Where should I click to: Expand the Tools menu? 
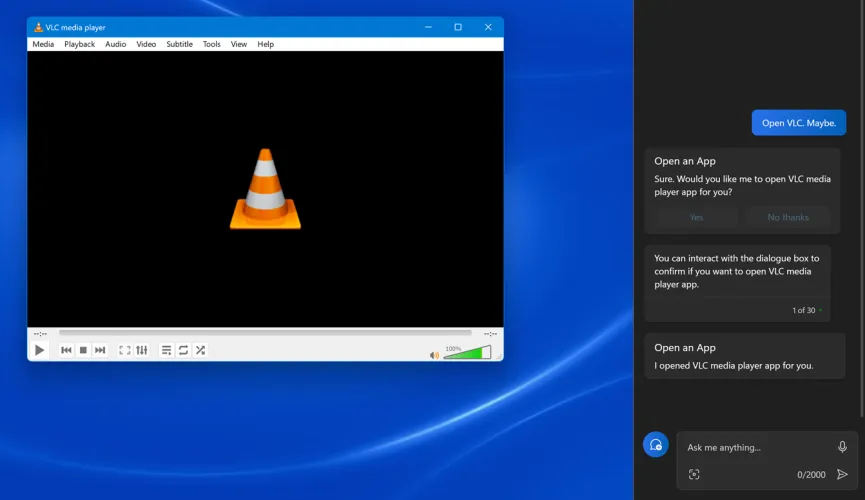tap(211, 44)
